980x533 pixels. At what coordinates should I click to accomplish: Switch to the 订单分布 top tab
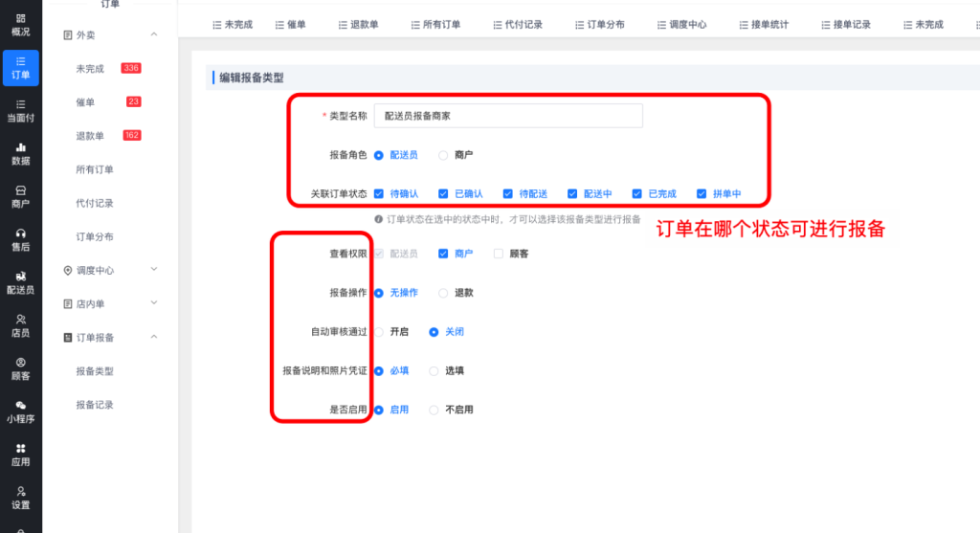click(x=601, y=24)
